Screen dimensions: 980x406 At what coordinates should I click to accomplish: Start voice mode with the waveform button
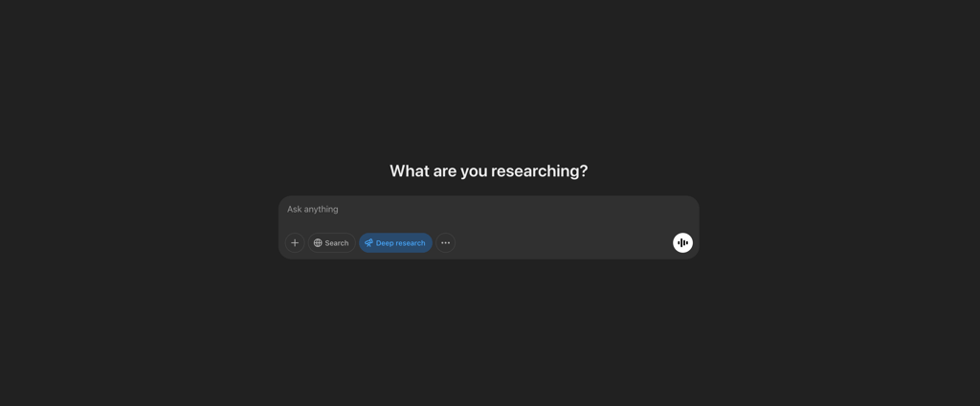point(682,242)
